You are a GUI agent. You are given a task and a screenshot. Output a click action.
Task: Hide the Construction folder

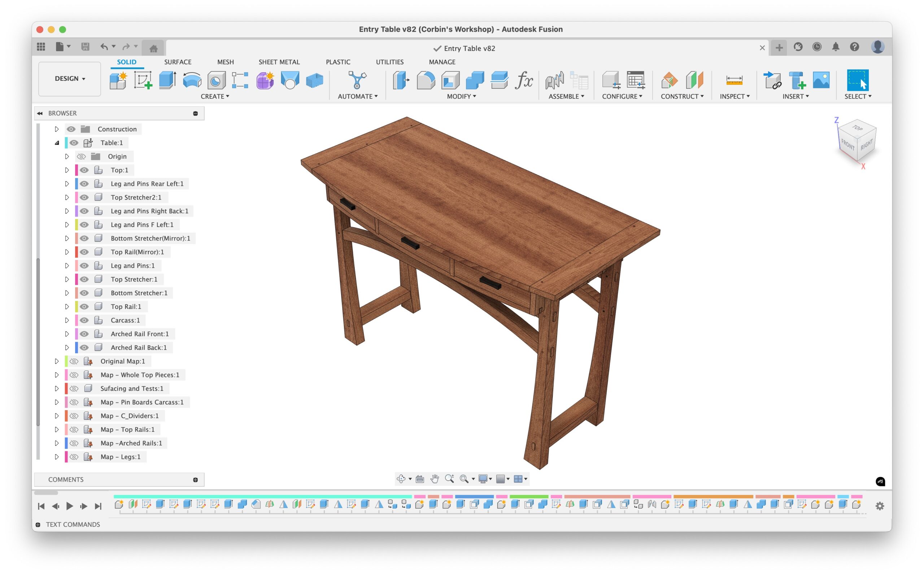click(71, 129)
